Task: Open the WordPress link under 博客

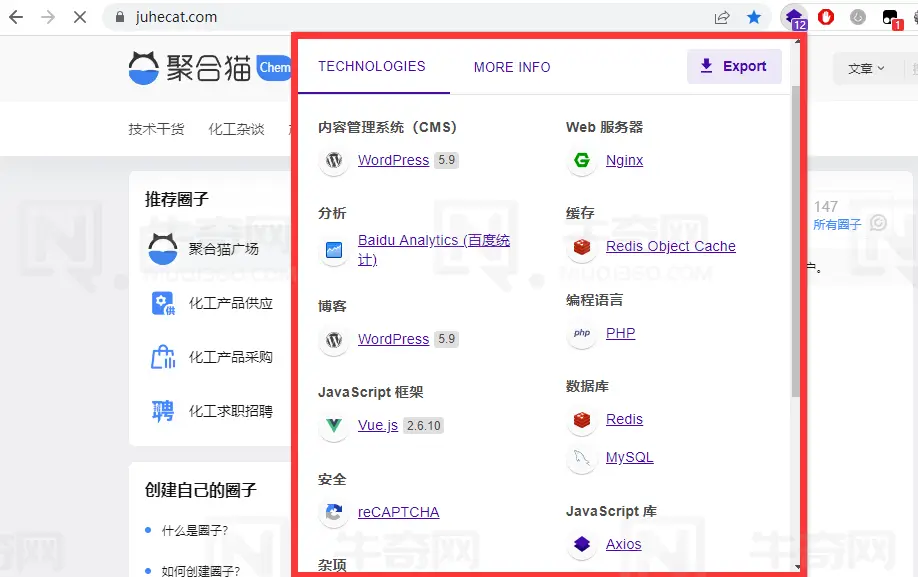Action: coord(393,339)
